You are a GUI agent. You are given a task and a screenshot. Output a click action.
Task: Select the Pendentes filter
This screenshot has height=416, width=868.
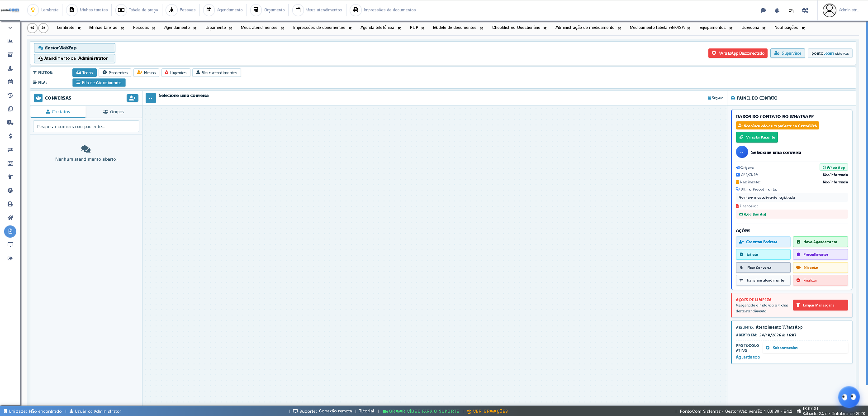click(x=115, y=72)
